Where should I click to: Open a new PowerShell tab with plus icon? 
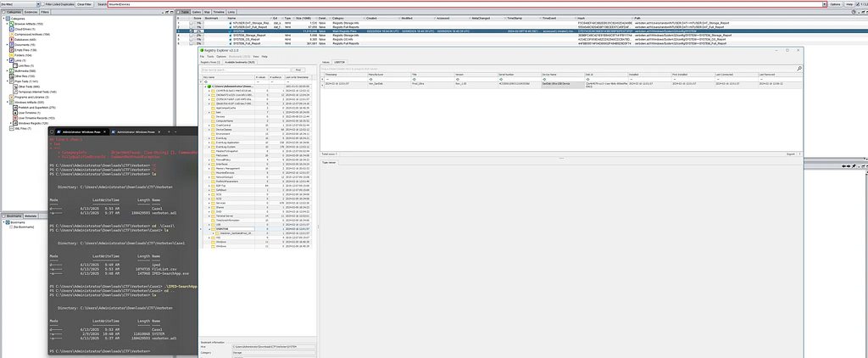point(169,131)
